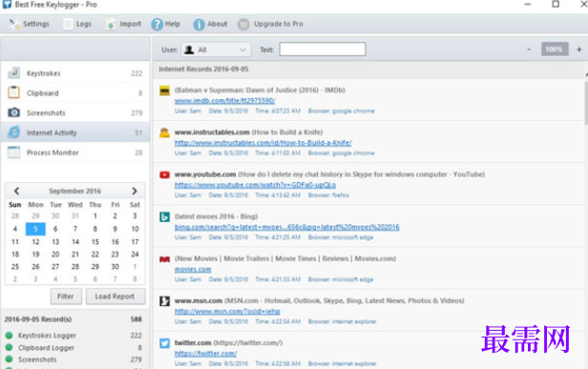
Task: Select September 12 in the calendar
Action: click(x=35, y=241)
